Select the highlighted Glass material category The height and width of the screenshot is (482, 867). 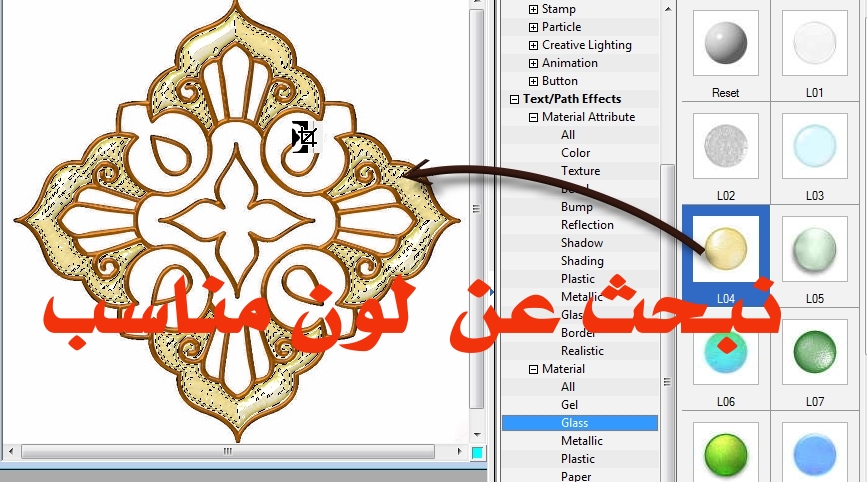[x=575, y=423]
